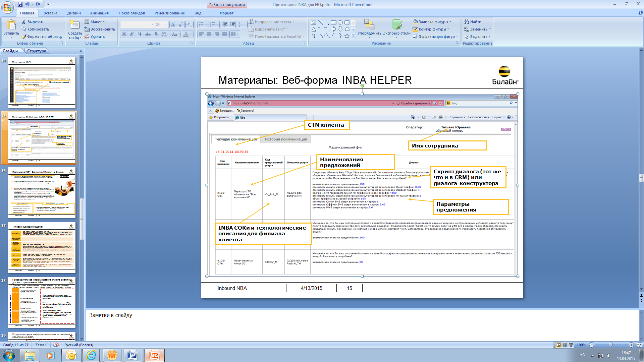Open Заливка фигуры fill dropdown
The width and height of the screenshot is (644, 362).
click(x=432, y=22)
